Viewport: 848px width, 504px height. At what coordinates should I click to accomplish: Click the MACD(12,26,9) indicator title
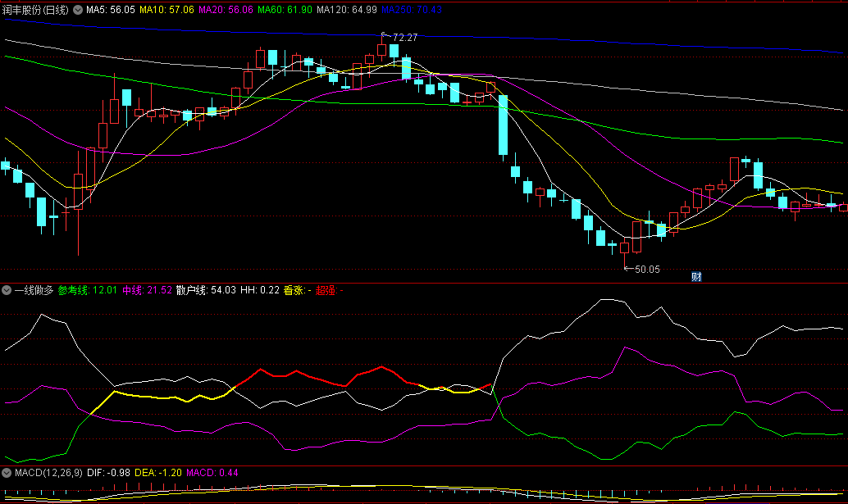click(x=48, y=473)
